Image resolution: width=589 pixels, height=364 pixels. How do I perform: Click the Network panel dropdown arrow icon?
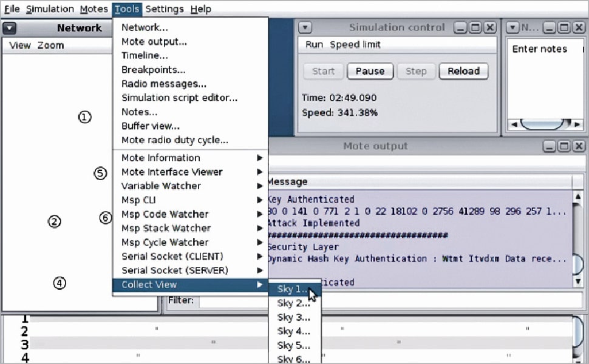tap(9, 28)
